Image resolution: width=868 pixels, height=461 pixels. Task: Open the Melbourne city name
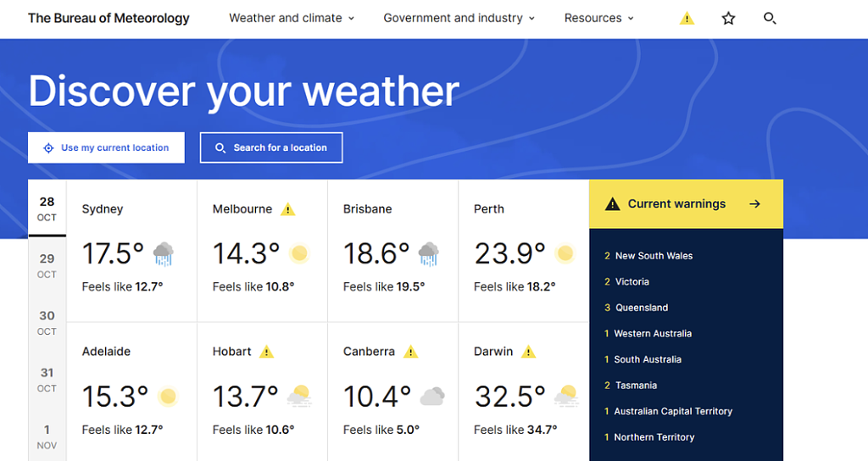pos(242,209)
